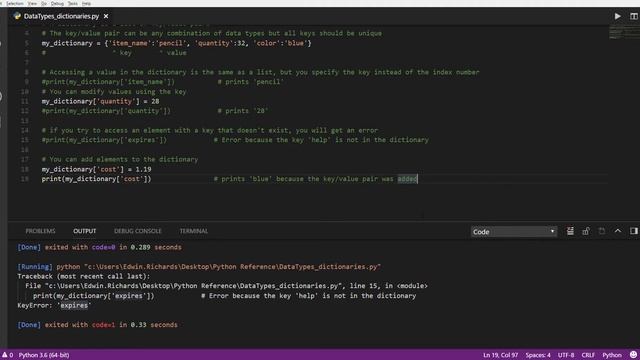
Task: Click the Python file icon on the tab
Action: 17,16
